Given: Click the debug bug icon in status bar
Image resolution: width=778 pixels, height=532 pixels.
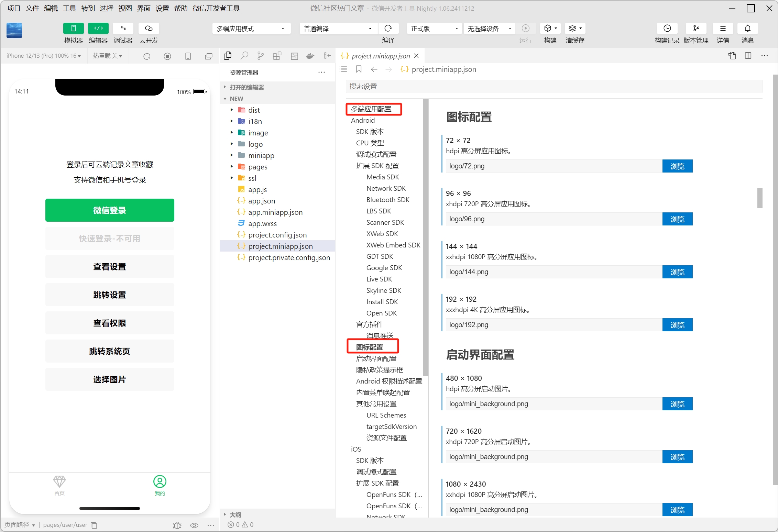Looking at the screenshot, I should [177, 525].
